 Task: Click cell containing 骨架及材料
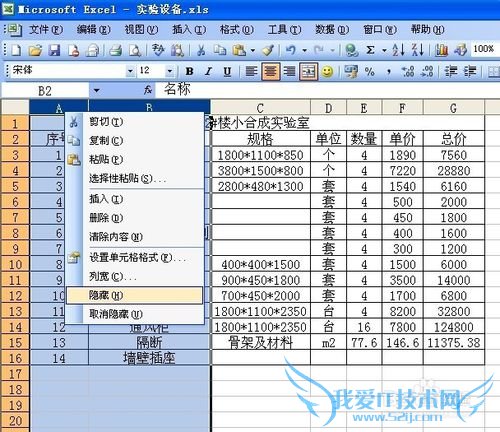click(x=261, y=343)
